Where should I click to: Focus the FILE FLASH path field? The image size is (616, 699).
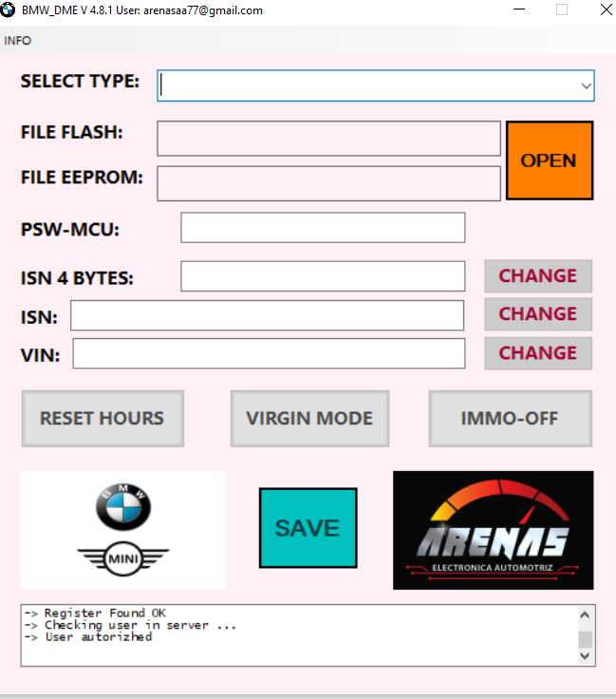tap(328, 139)
